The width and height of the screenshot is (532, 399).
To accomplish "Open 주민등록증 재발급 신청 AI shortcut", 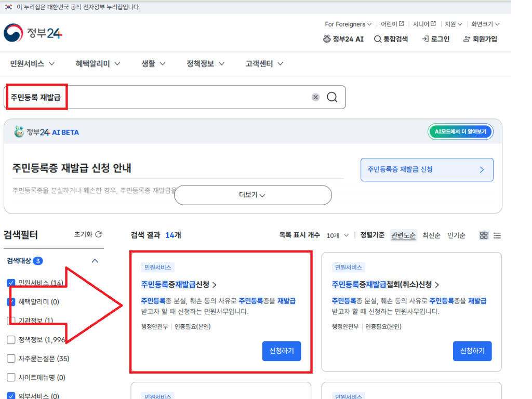I will [427, 169].
